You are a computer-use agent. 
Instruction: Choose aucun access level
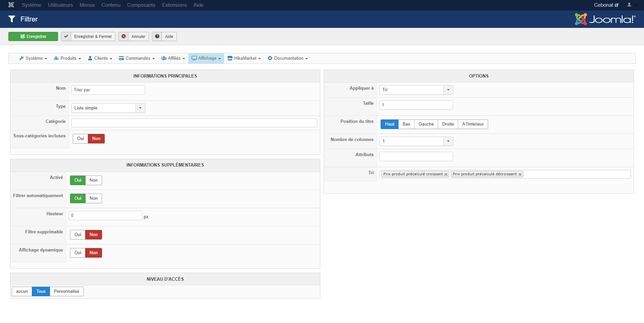22,291
